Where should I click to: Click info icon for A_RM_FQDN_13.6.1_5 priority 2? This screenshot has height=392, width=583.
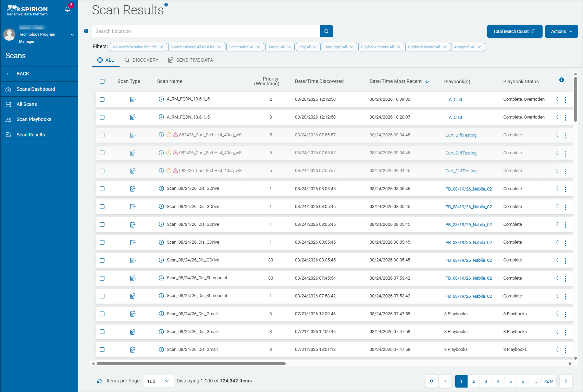coord(161,99)
